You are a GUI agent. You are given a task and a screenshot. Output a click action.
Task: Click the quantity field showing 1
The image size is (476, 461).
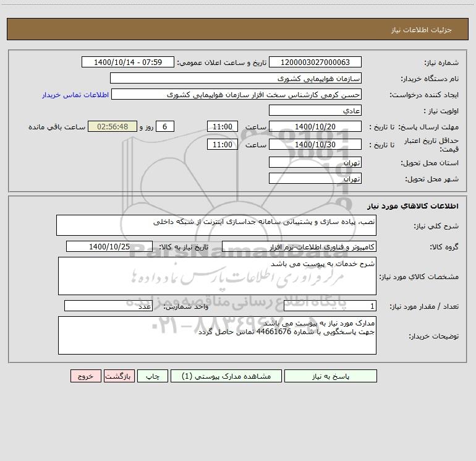click(x=330, y=306)
